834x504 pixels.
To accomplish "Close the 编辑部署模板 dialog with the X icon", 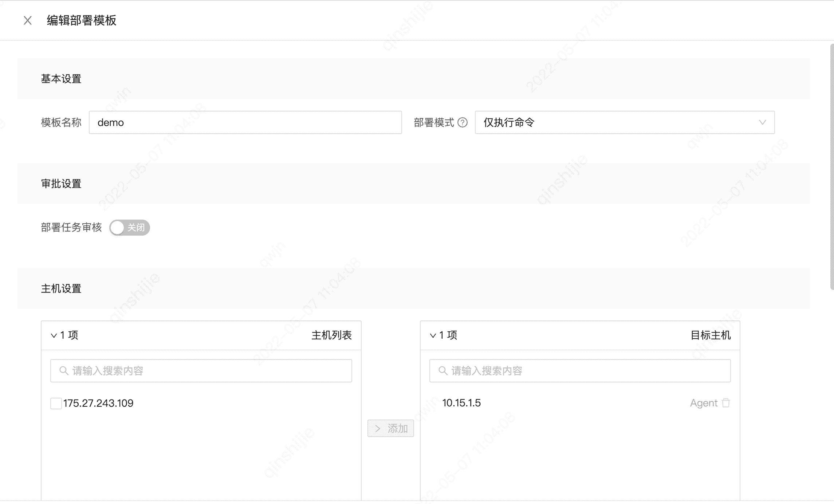I will [x=28, y=21].
